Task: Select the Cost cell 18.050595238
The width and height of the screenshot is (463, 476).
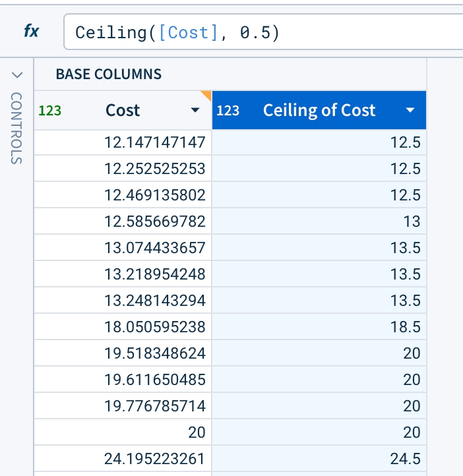Action: coord(155,327)
